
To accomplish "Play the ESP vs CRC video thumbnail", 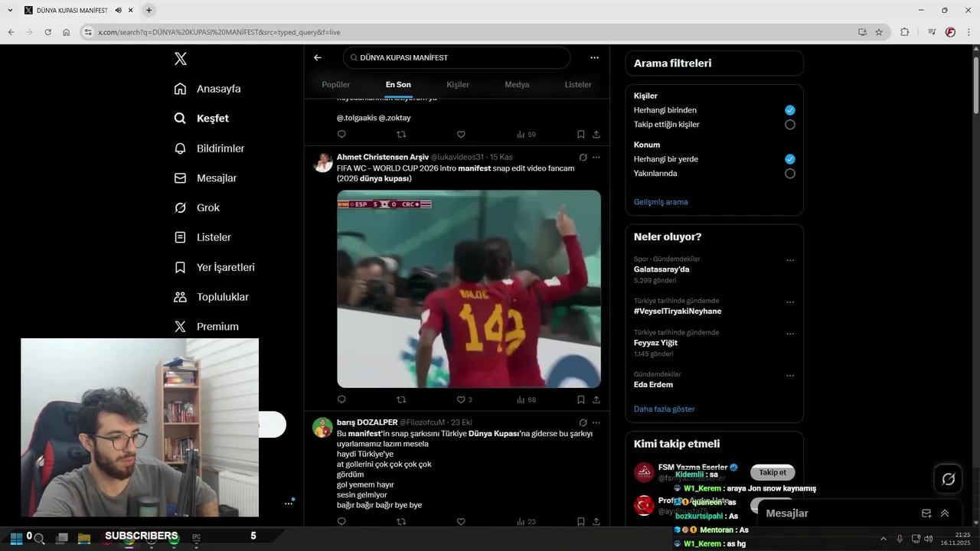I will (x=469, y=289).
